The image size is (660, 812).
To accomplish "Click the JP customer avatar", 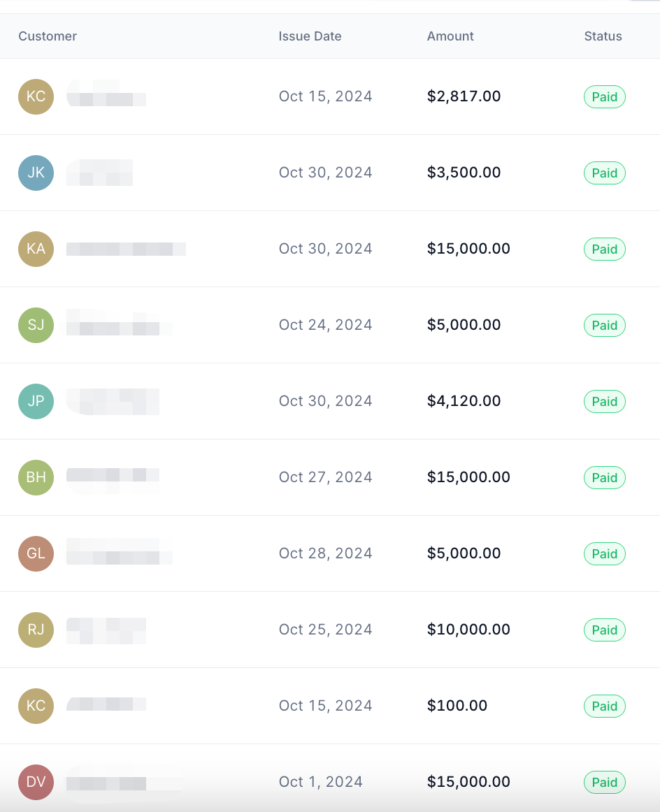I will [36, 401].
